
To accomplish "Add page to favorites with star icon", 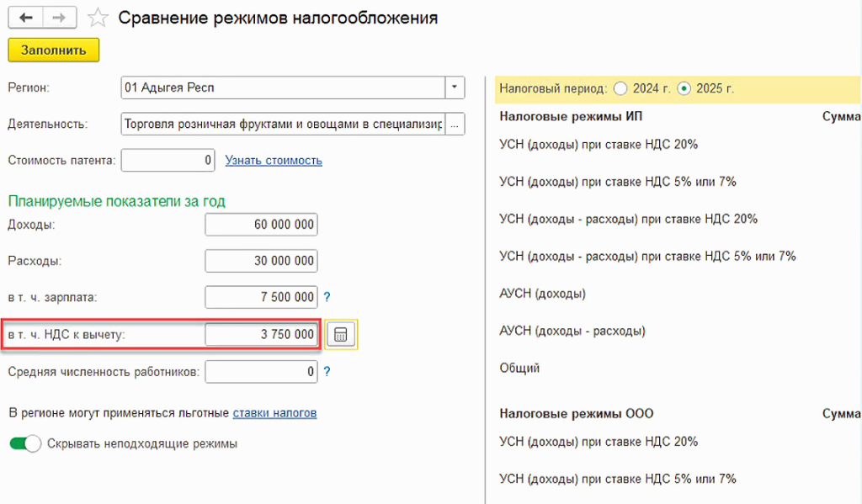I will coord(98,18).
